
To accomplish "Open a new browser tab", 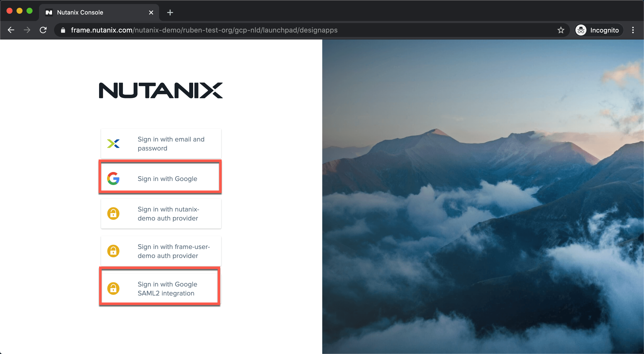I will (170, 12).
